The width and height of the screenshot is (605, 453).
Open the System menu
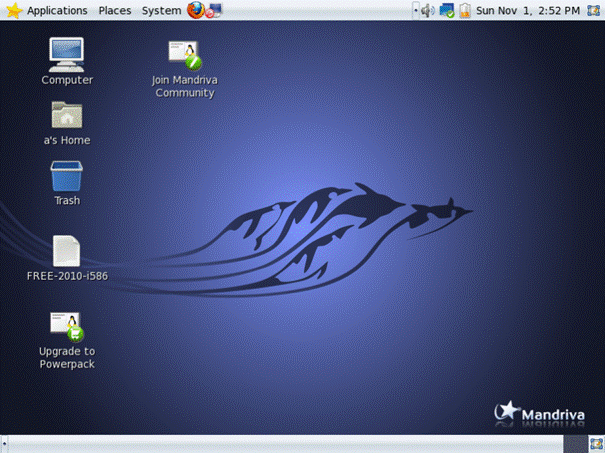(161, 10)
